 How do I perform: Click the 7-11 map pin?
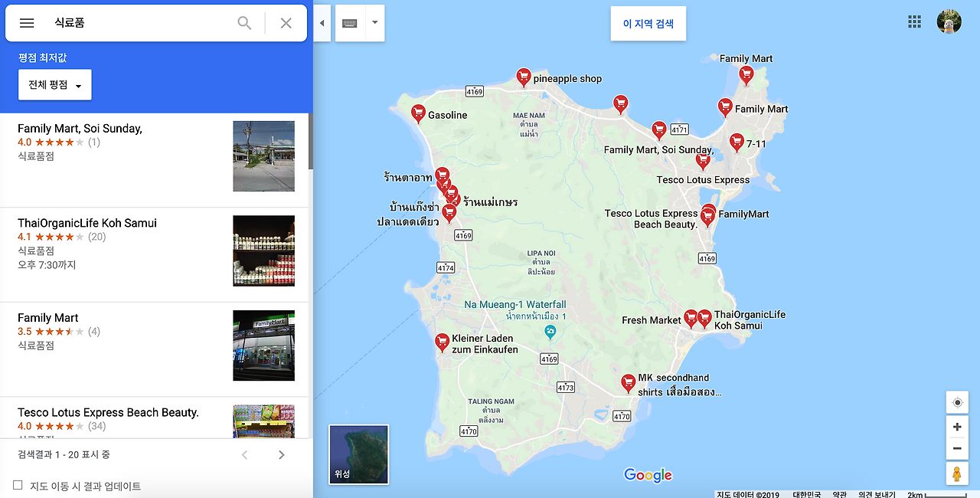(x=737, y=142)
